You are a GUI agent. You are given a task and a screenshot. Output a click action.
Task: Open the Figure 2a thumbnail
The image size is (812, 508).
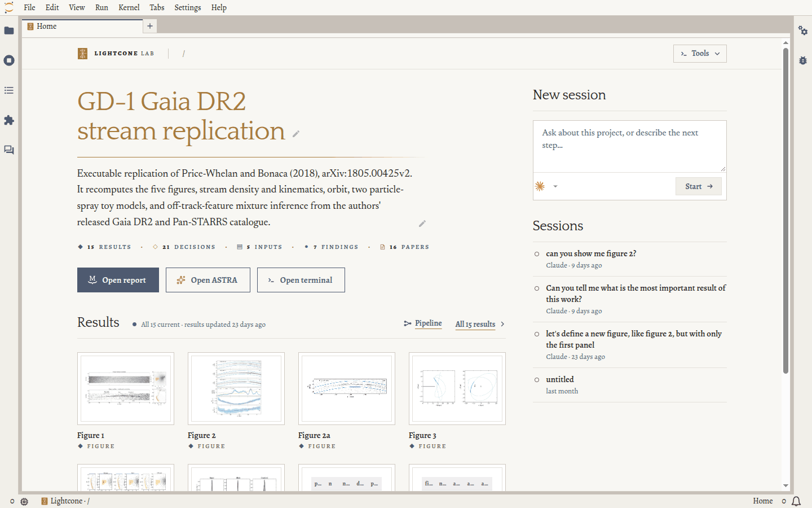[x=347, y=388]
